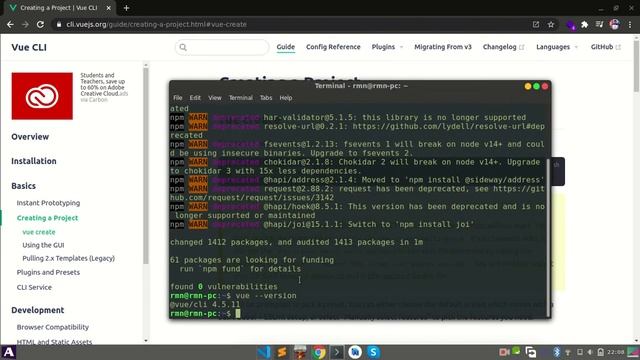Open the volume tray icon
The height and width of the screenshot is (360, 640).
(590, 352)
